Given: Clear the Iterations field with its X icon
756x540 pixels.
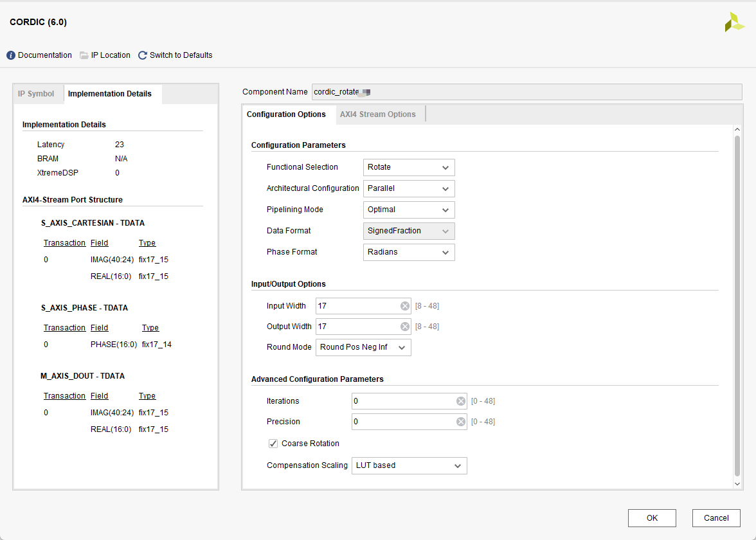Looking at the screenshot, I should pyautogui.click(x=461, y=401).
